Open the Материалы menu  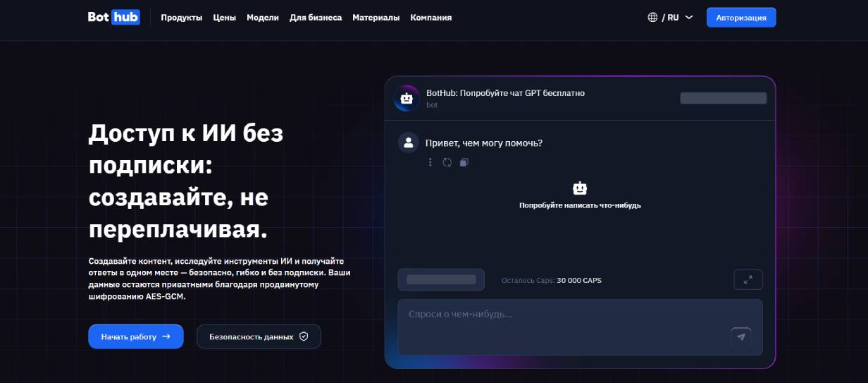click(x=376, y=18)
